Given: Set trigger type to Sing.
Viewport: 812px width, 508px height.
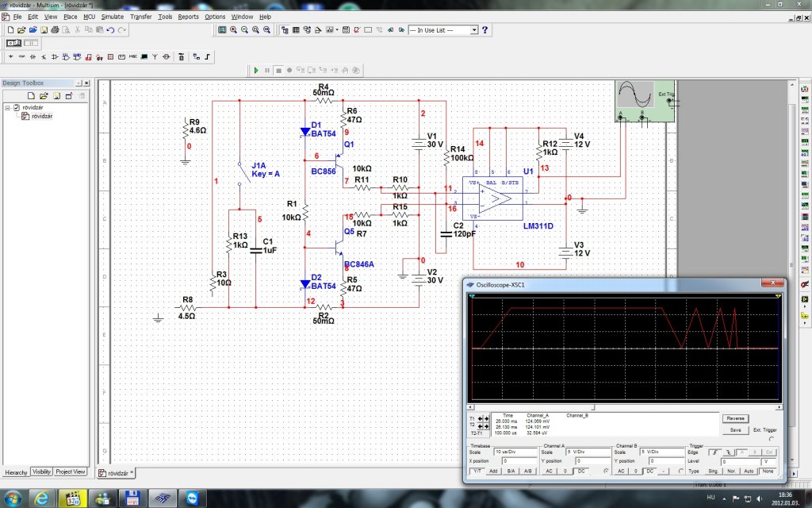Looking at the screenshot, I should pos(714,471).
